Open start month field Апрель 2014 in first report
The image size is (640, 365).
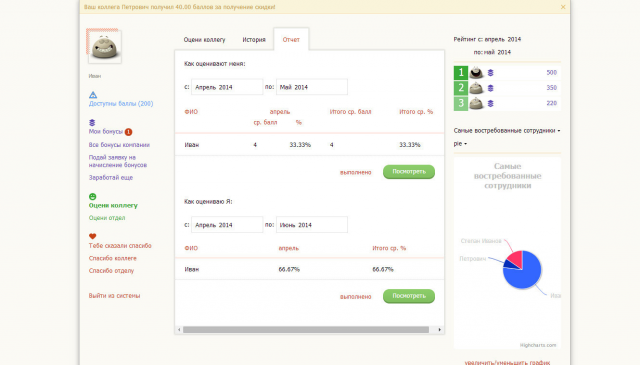pos(227,87)
